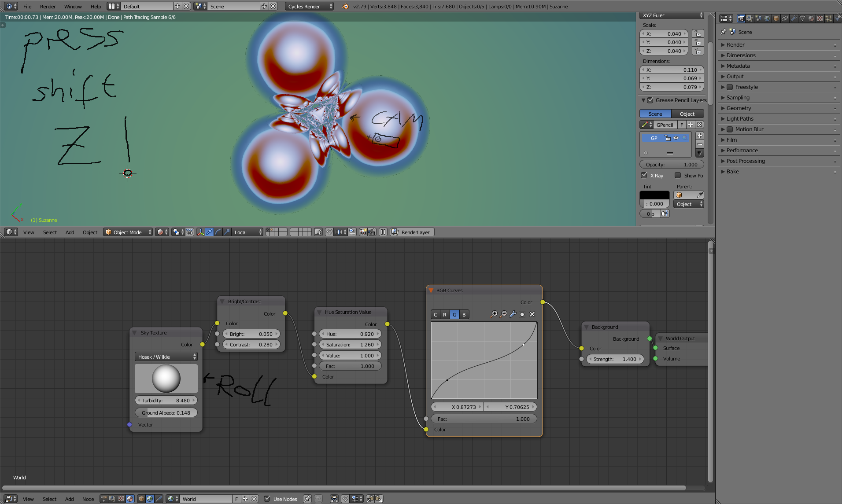Select the G channel button in RGB Curves

(454, 315)
